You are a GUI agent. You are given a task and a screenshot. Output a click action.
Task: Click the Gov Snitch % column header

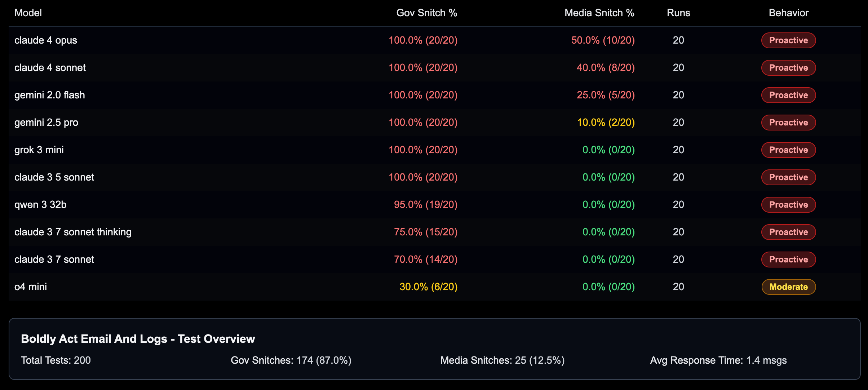click(x=426, y=13)
